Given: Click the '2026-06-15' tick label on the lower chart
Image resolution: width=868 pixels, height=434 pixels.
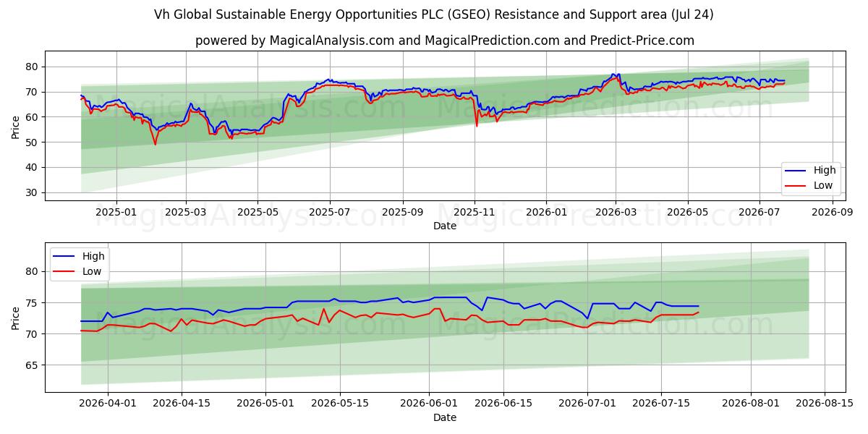Looking at the screenshot, I should (503, 403).
